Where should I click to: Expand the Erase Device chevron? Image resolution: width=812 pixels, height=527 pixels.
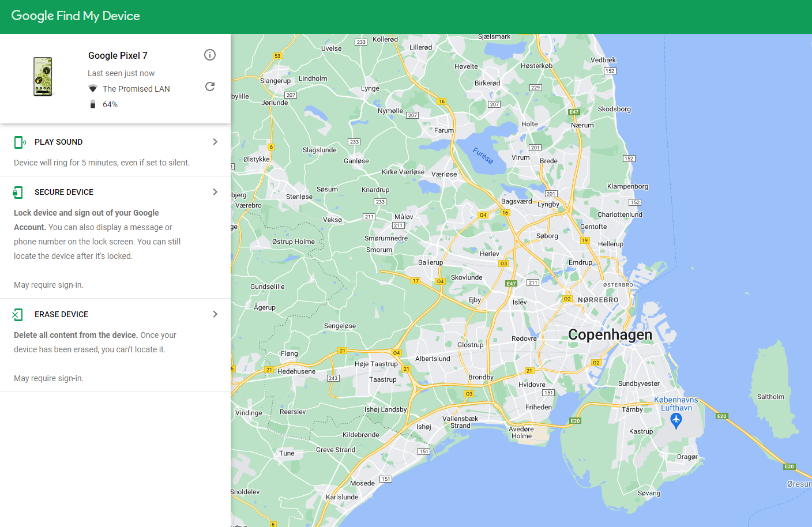215,314
